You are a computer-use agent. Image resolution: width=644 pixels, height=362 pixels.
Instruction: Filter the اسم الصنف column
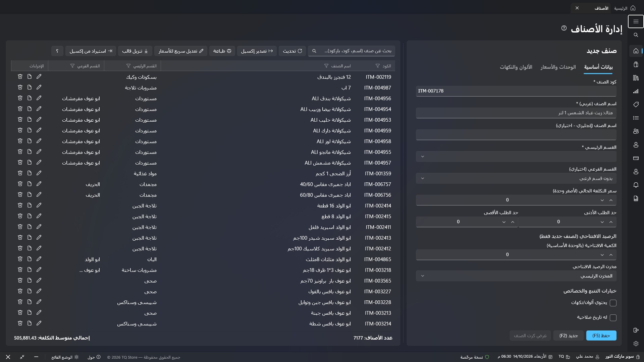[x=326, y=66]
